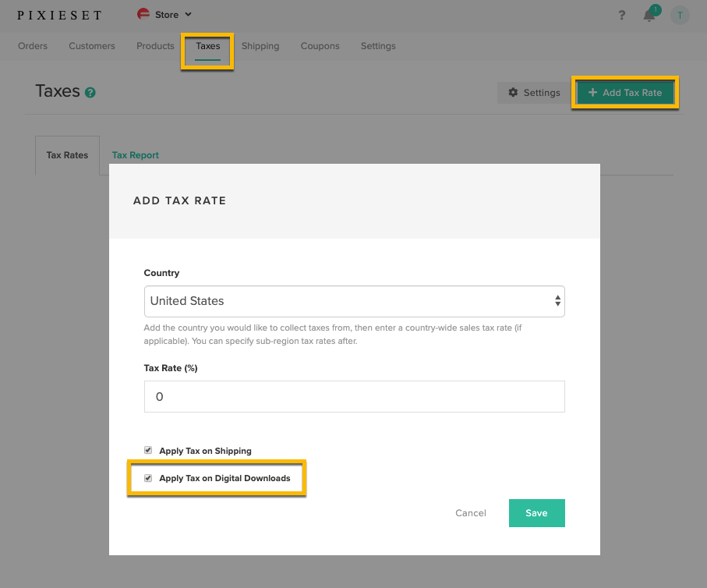Cancel the Add Tax Rate dialog
Image resolution: width=707 pixels, height=588 pixels.
pyautogui.click(x=470, y=513)
